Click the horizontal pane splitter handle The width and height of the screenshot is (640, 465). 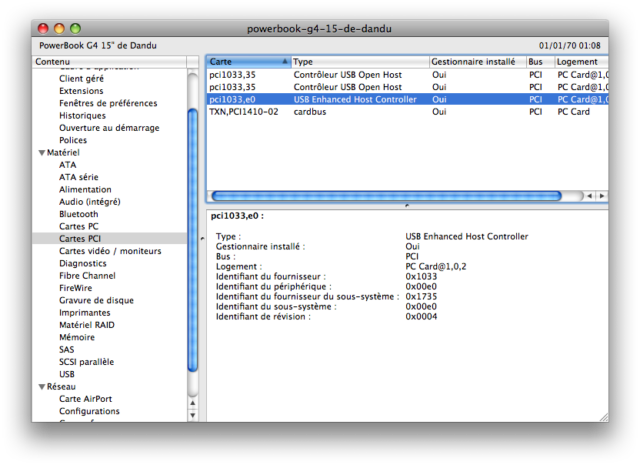click(407, 206)
